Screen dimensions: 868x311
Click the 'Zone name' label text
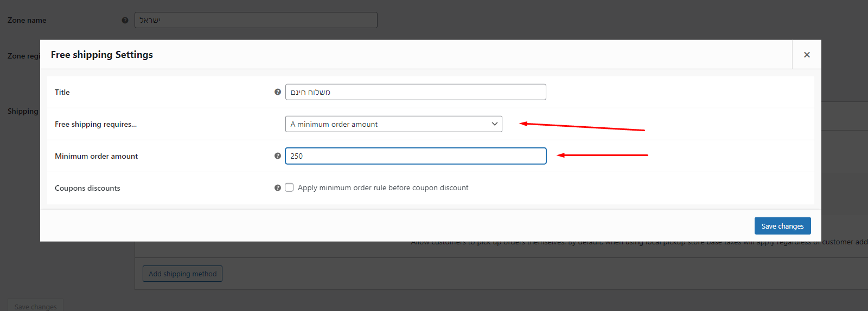coord(27,21)
